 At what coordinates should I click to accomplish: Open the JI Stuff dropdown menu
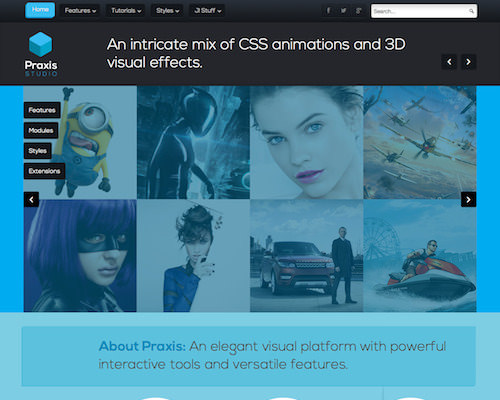(207, 11)
